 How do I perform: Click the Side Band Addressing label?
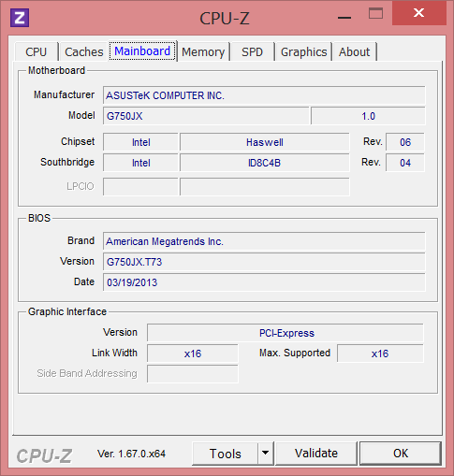click(x=87, y=373)
